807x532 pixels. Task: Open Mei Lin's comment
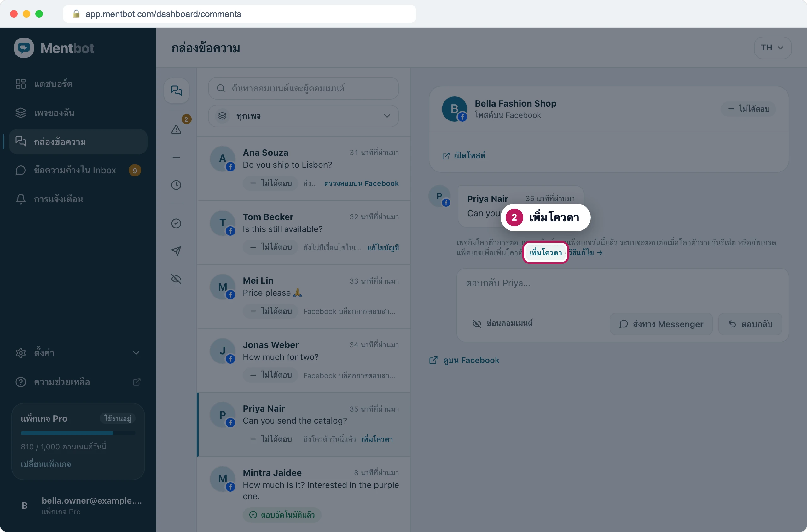[x=304, y=297]
